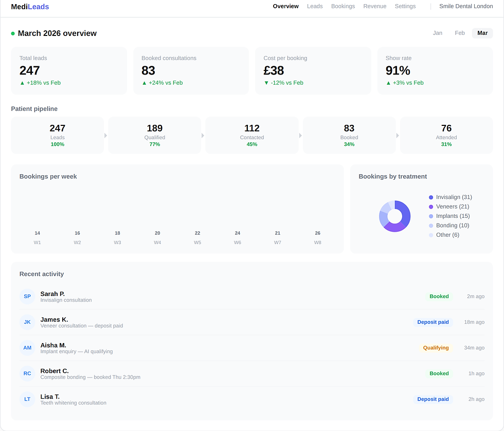This screenshot has height=431, width=504.
Task: Click the Qualifying badge on Aisha M.'s row
Action: pos(436,348)
